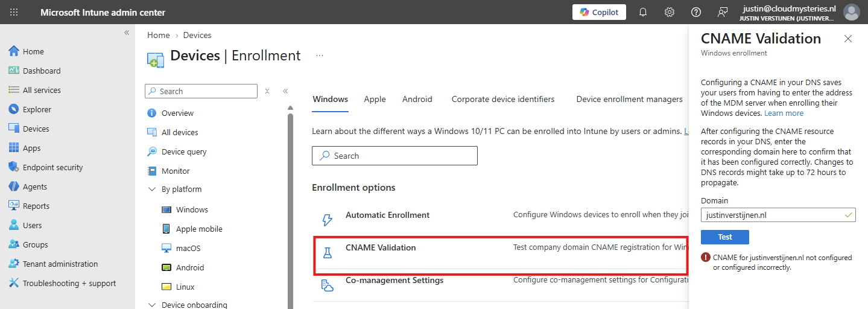Open Agents in the sidebar
The height and width of the screenshot is (309, 868).
tap(35, 186)
